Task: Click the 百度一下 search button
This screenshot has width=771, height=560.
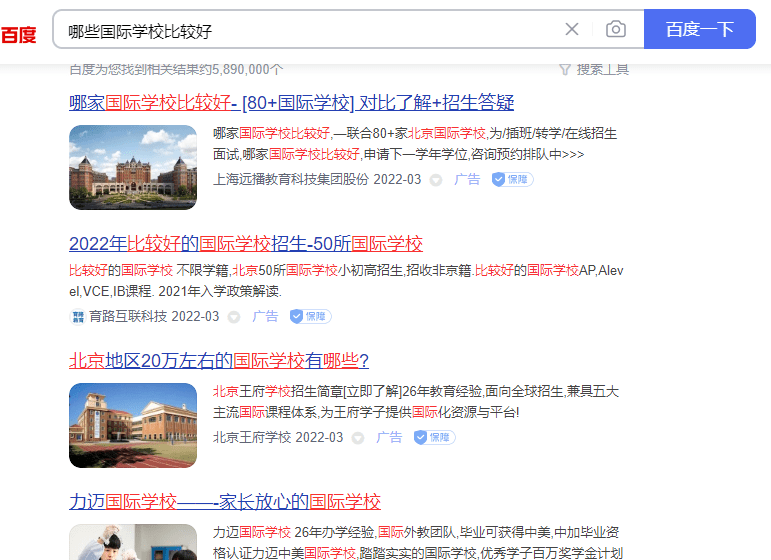Action: coord(699,29)
